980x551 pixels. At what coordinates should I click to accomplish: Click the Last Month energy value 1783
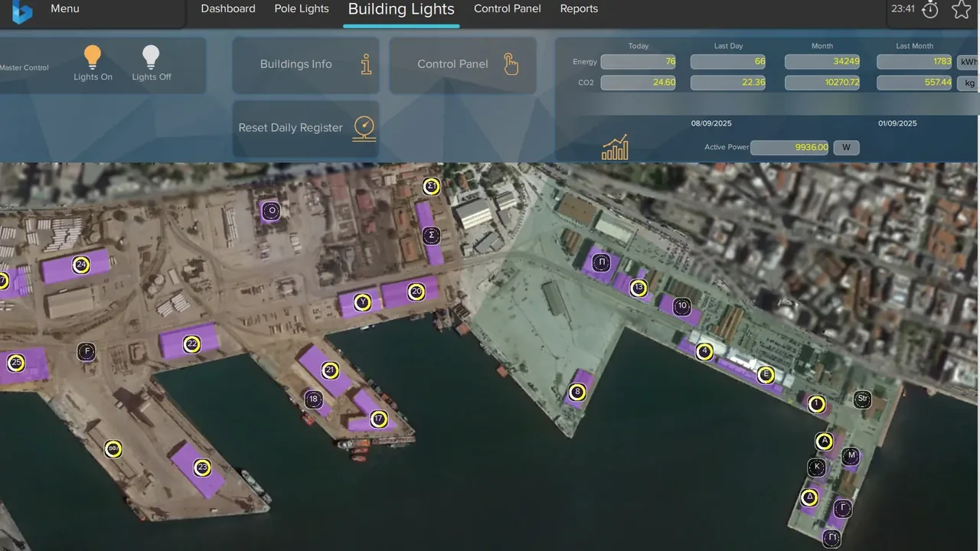click(x=914, y=62)
